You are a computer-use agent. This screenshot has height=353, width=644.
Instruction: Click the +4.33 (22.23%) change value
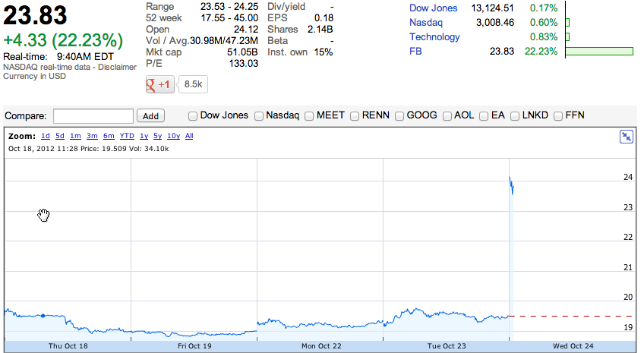coord(63,41)
